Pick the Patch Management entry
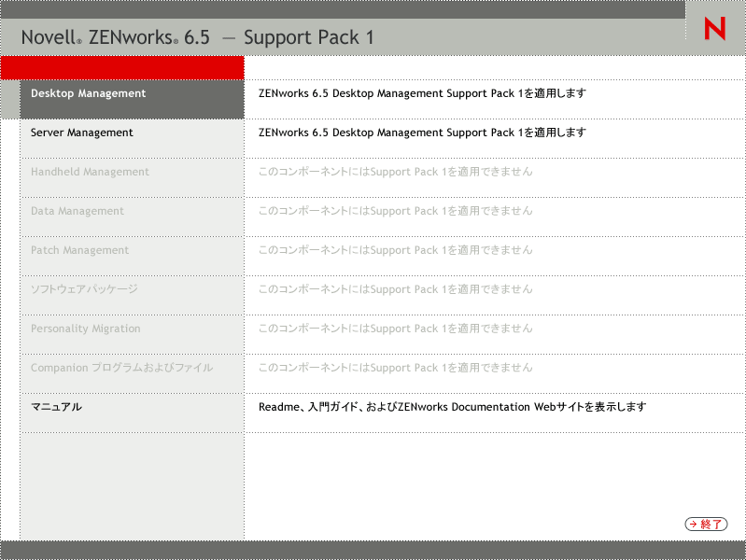 pyautogui.click(x=133, y=256)
